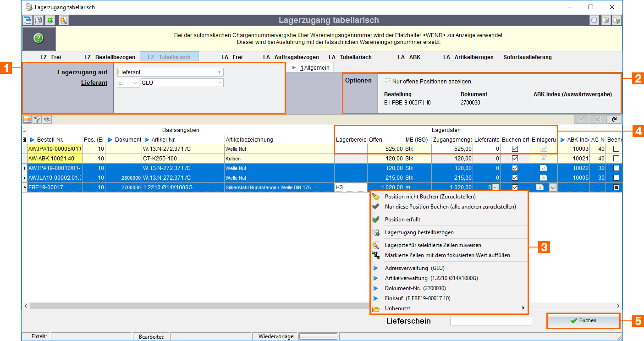Open Einlagerung dropdown arrow in FBE19-00017 row
The height and width of the screenshot is (341, 644).
tap(553, 187)
